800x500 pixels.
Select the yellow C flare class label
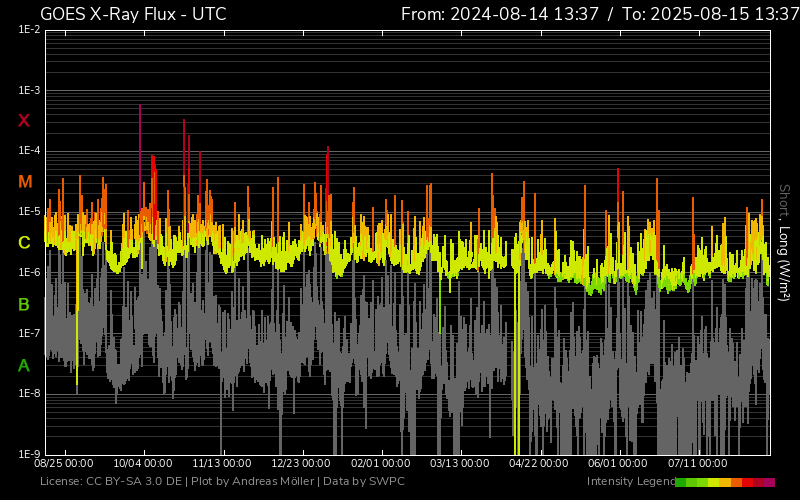24,243
